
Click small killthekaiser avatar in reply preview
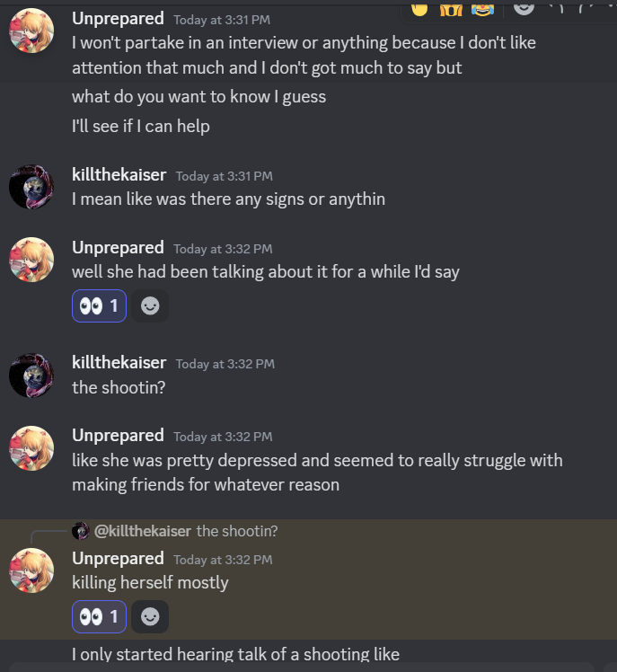(x=80, y=531)
